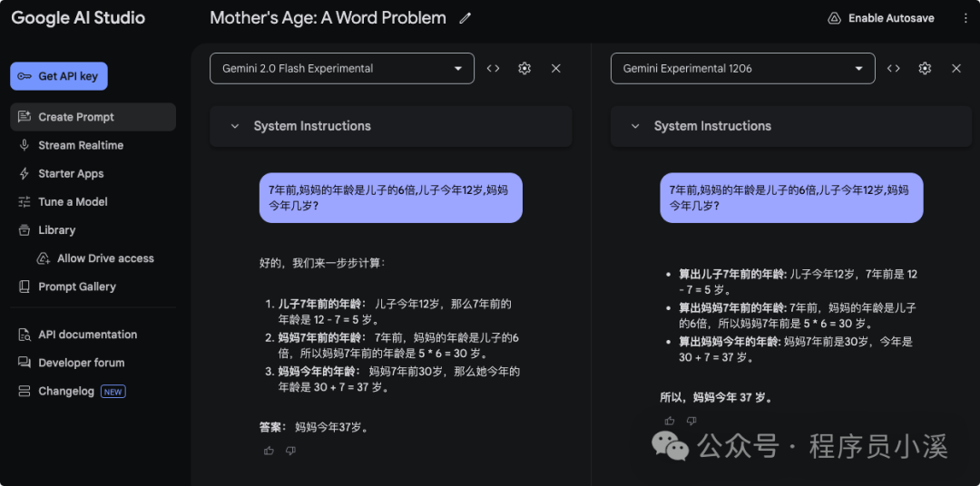Click the user prompt bubble in right panel
This screenshot has width=980, height=486.
[791, 198]
